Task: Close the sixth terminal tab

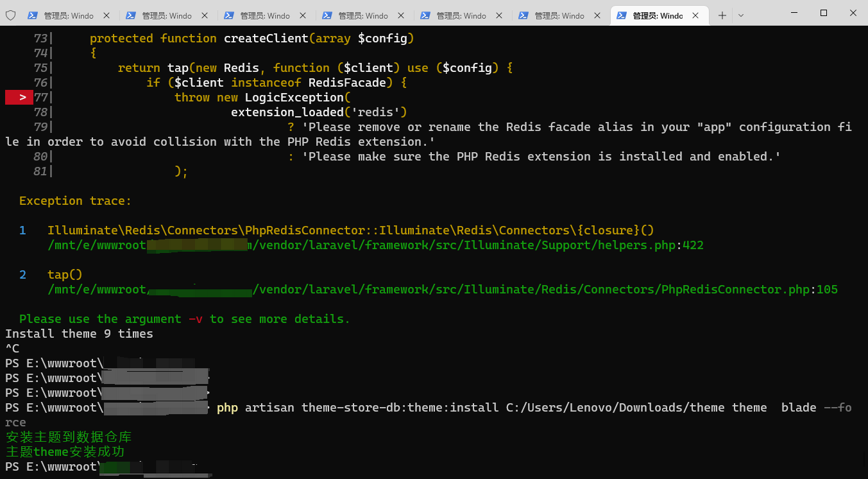Action: coord(597,15)
